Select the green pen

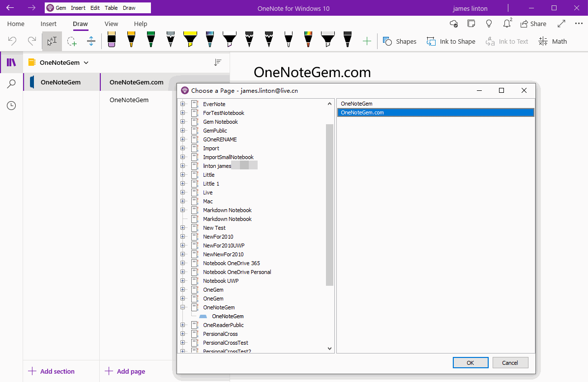151,39
